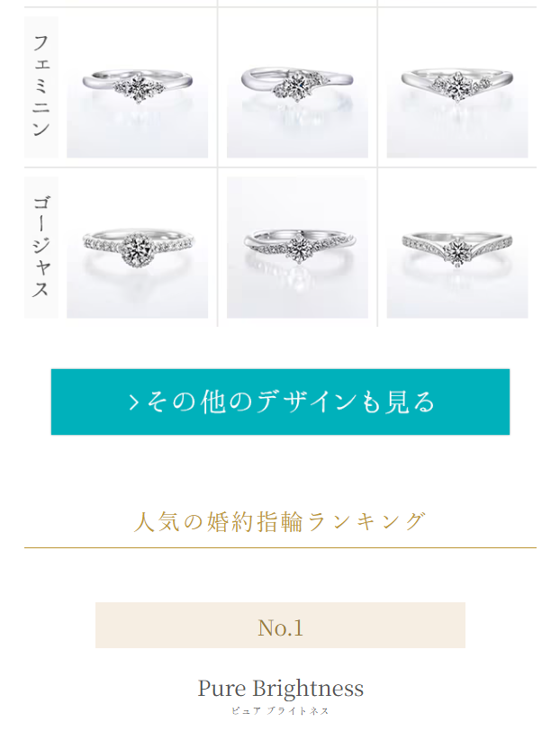Open the first フェミニン ring with side stones

click(x=137, y=87)
